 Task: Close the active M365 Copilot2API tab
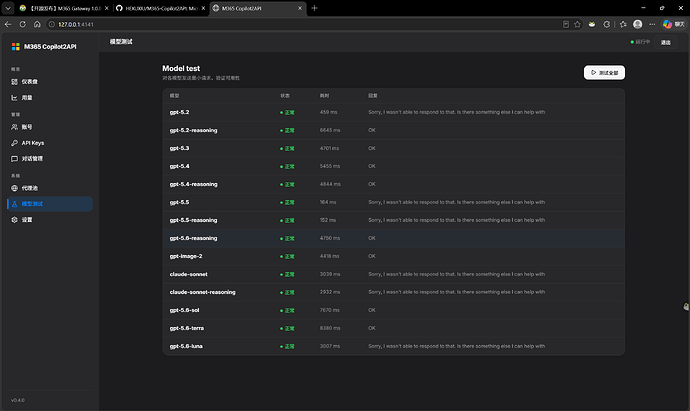click(300, 8)
